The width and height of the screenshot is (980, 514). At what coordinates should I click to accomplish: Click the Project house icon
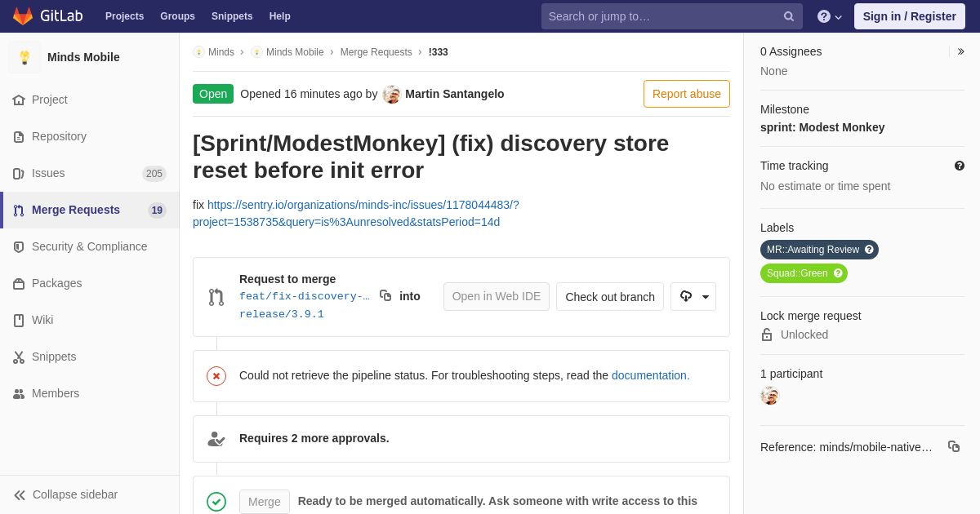(x=19, y=100)
